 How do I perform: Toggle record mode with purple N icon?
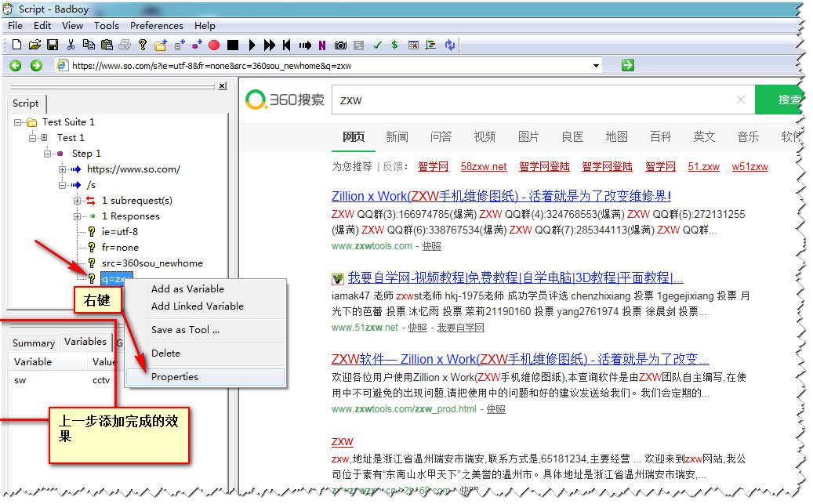coord(322,45)
